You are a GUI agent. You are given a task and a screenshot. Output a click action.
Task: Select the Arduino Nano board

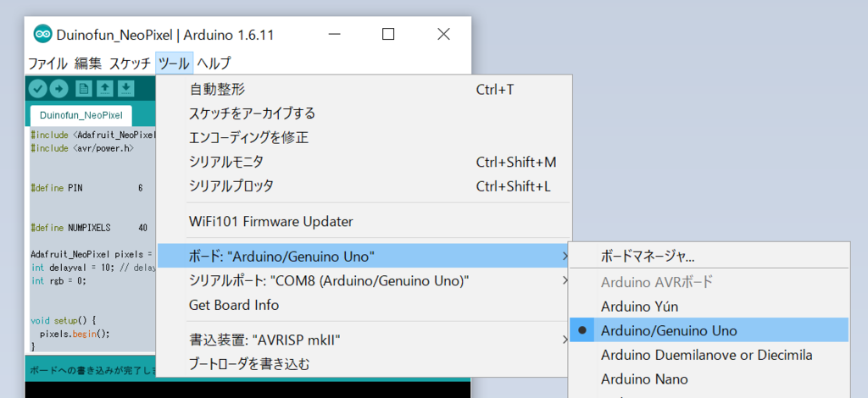709,379
